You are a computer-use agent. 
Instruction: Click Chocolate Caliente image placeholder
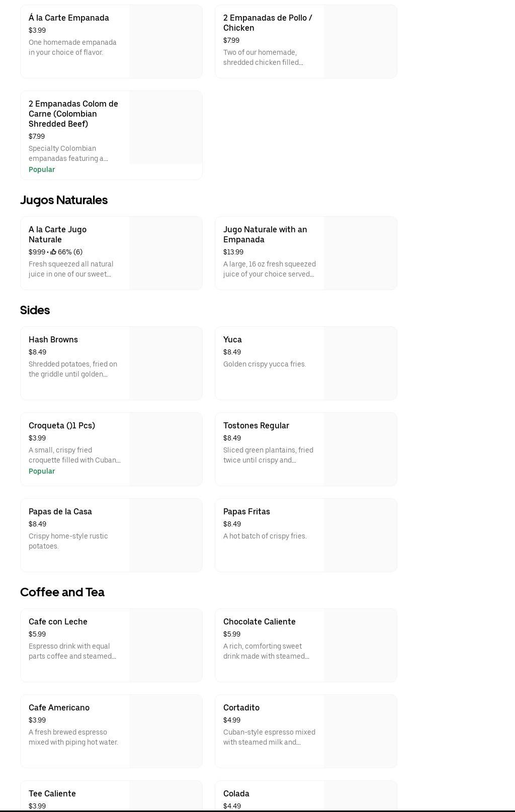pyautogui.click(x=360, y=646)
